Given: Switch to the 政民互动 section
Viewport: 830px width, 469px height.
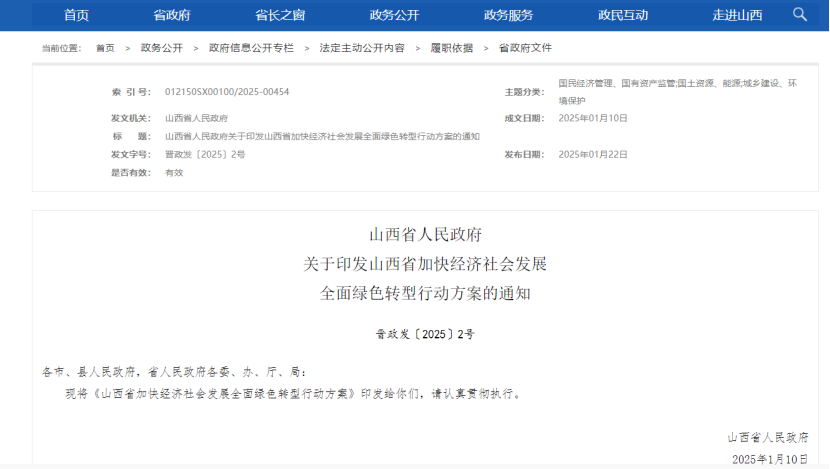Looking at the screenshot, I should point(623,15).
